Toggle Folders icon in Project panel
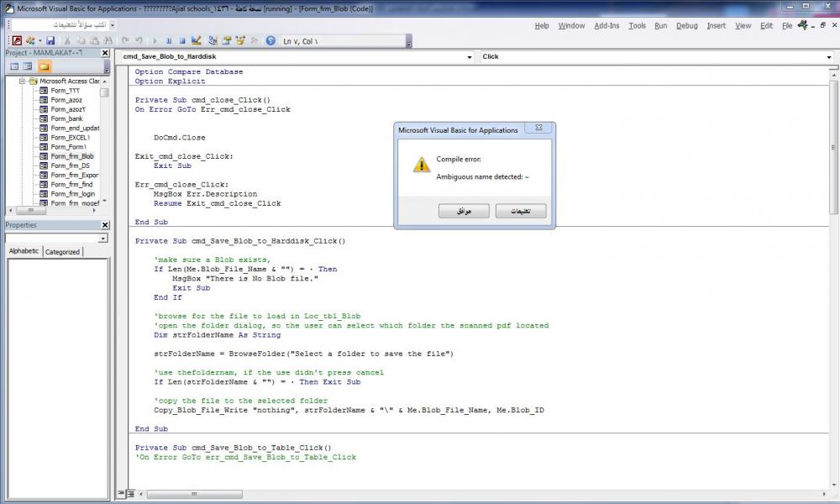This screenshot has width=840, height=504. pyautogui.click(x=45, y=66)
